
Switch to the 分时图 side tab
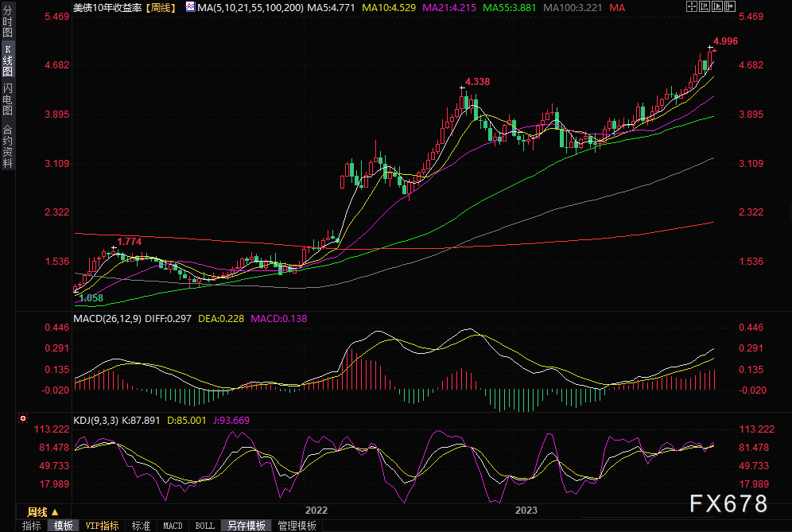(7, 25)
